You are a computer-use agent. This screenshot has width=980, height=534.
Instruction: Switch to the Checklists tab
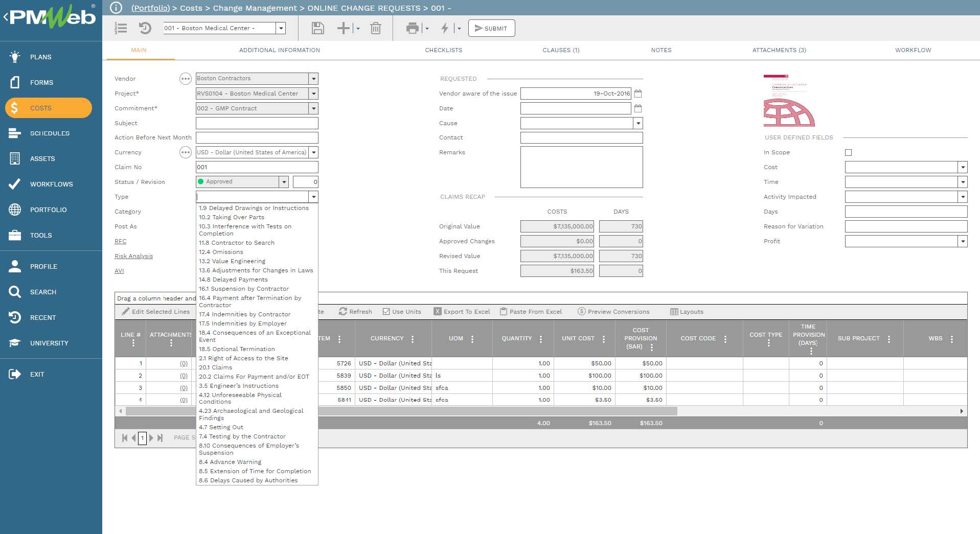444,50
